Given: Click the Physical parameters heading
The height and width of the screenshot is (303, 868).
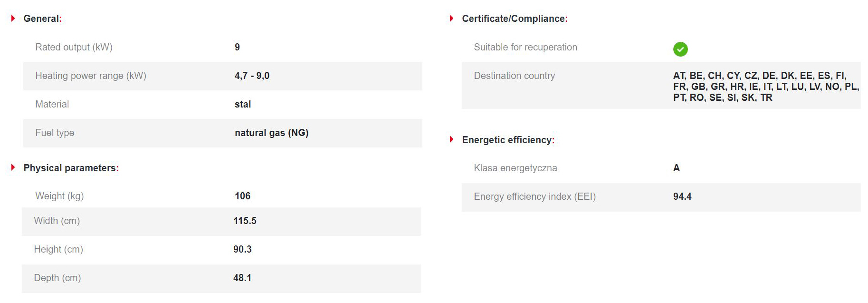Looking at the screenshot, I should 71,168.
